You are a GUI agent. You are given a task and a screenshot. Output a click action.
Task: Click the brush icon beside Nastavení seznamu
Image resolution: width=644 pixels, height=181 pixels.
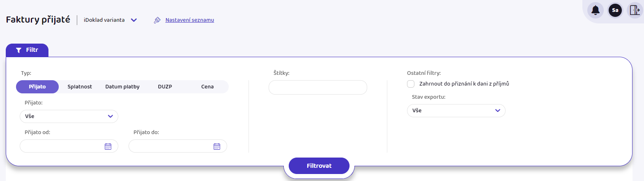click(157, 20)
